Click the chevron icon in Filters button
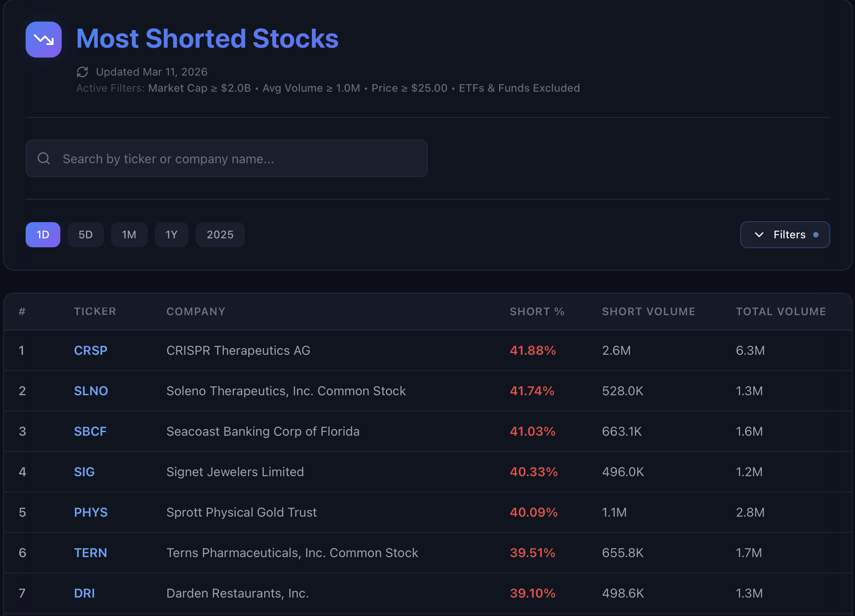 [x=759, y=235]
